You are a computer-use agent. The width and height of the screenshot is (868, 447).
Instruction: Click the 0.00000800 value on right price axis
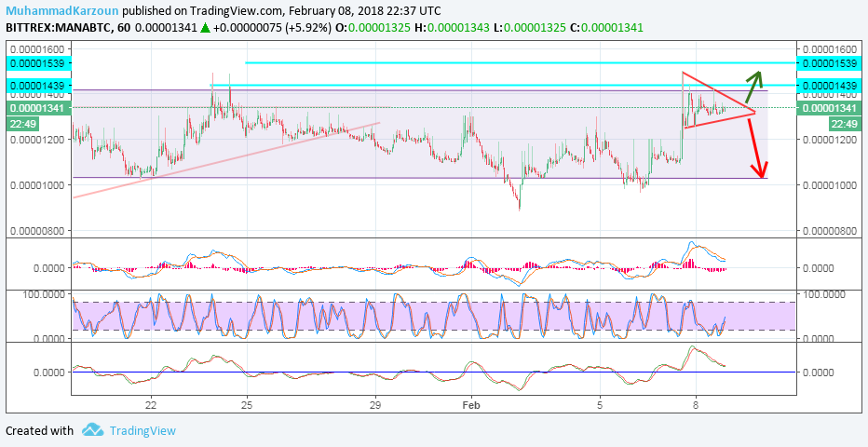coord(831,230)
